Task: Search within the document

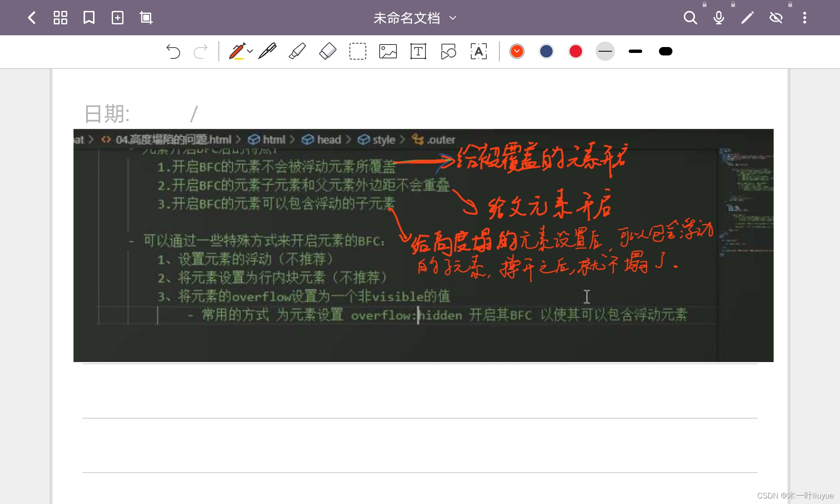Action: (690, 18)
